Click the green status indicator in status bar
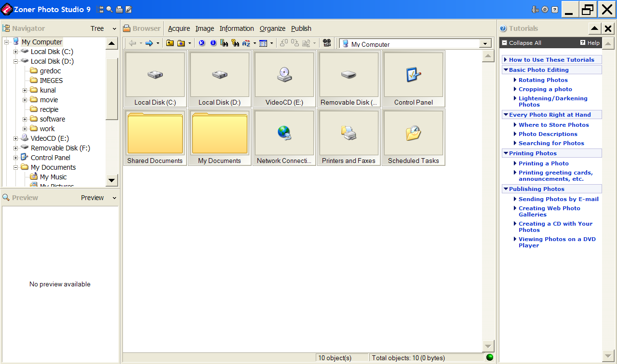Viewport: 617px width, 364px height. (x=490, y=358)
